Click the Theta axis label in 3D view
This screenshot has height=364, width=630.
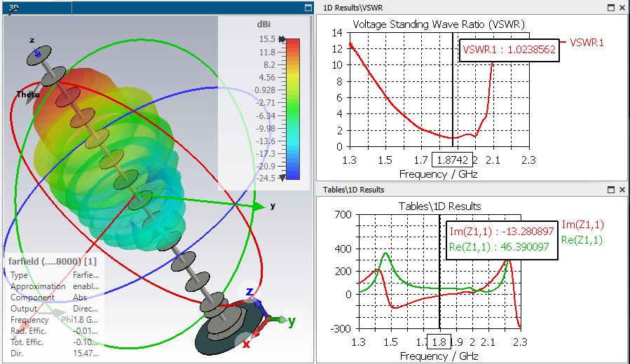(28, 94)
